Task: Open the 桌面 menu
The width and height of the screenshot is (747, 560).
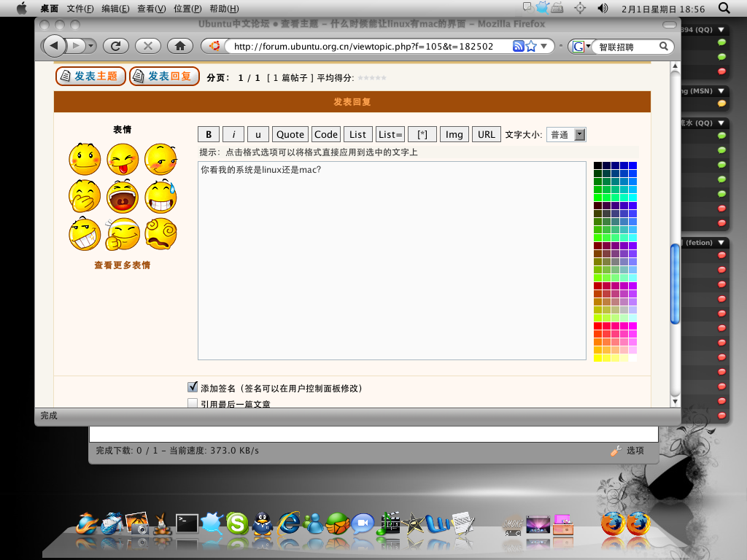Action: click(49, 9)
